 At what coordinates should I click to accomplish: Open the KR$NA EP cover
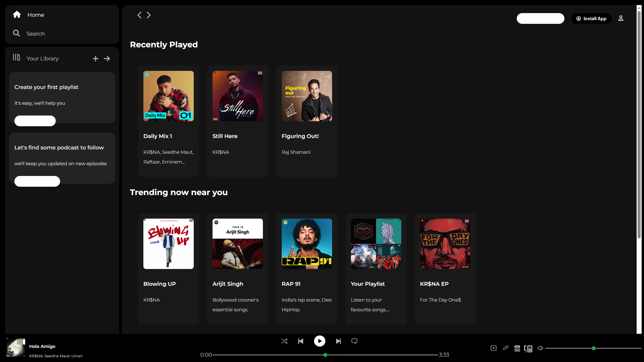point(445,244)
